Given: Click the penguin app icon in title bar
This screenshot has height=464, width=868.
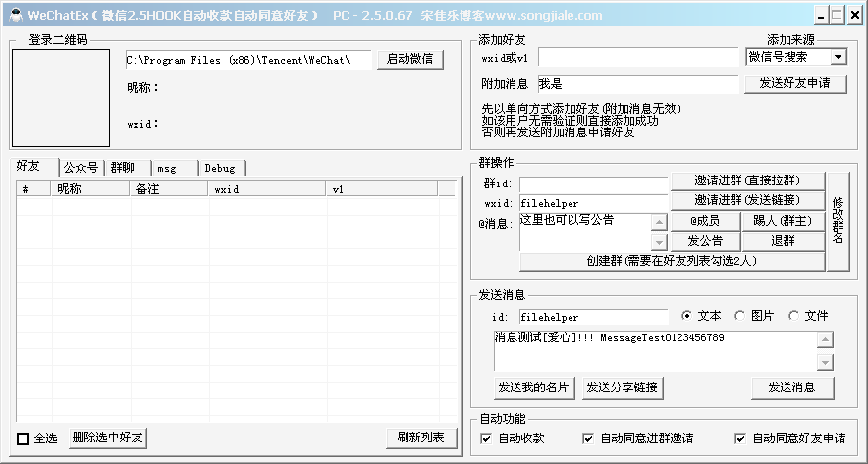Looking at the screenshot, I should (x=16, y=15).
